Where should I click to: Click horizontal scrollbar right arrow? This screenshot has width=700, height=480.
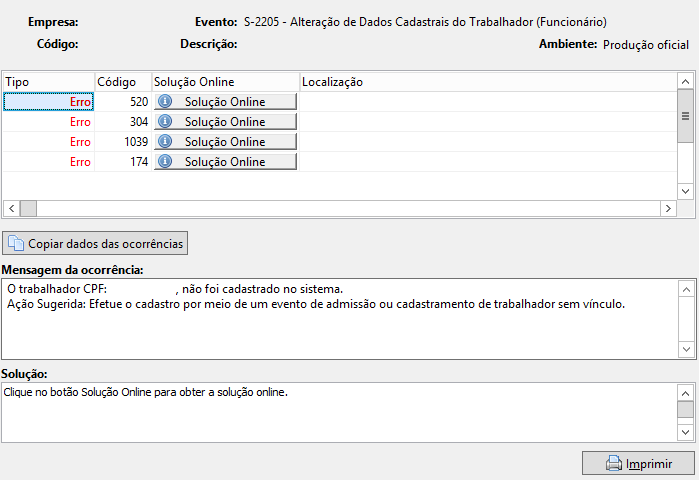pos(668,209)
